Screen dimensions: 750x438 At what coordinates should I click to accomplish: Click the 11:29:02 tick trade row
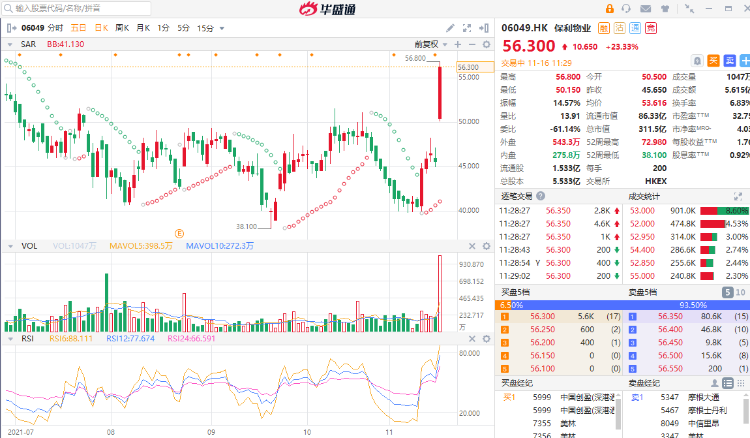tap(559, 276)
